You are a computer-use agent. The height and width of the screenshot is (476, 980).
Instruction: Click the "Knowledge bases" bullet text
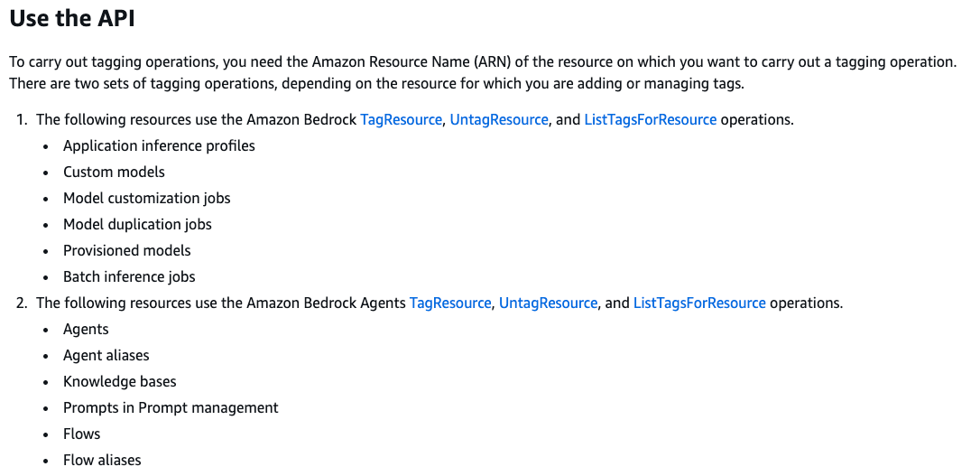point(119,381)
